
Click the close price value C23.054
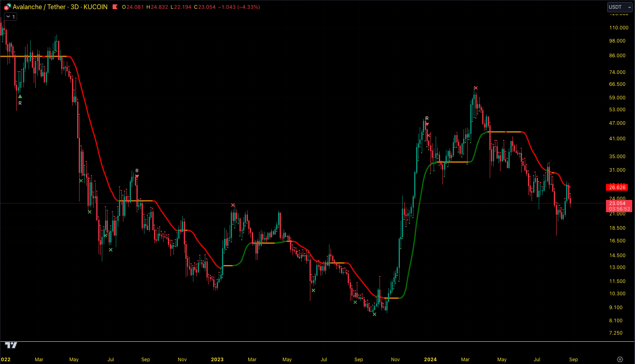[x=205, y=7]
